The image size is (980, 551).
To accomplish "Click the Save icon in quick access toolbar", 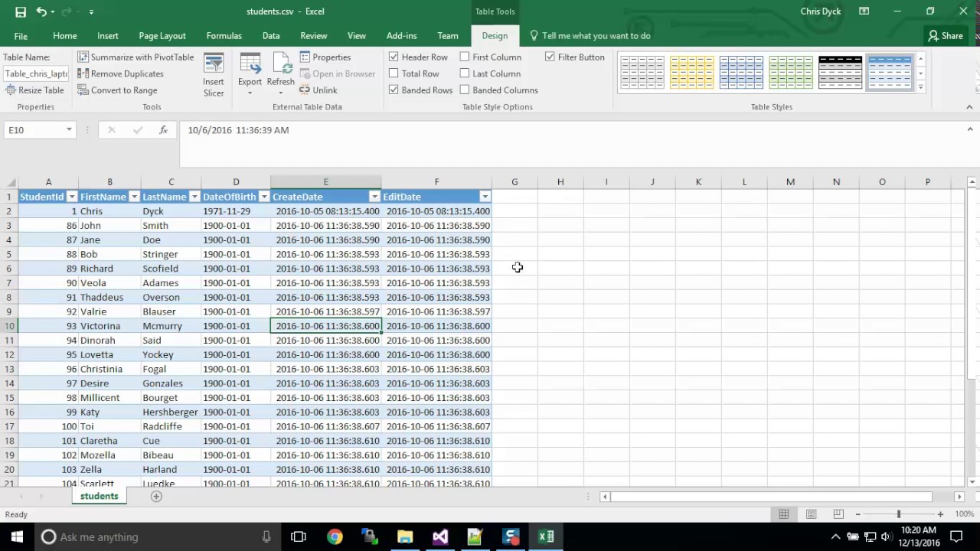I will (x=21, y=11).
